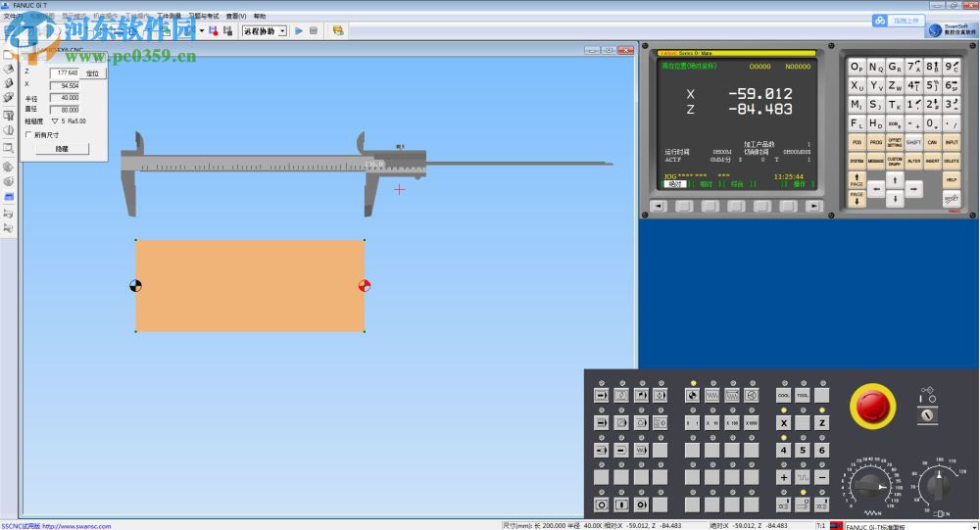Toggle the program protect key switch
Viewport: 980px width, 530px height.
[x=927, y=415]
